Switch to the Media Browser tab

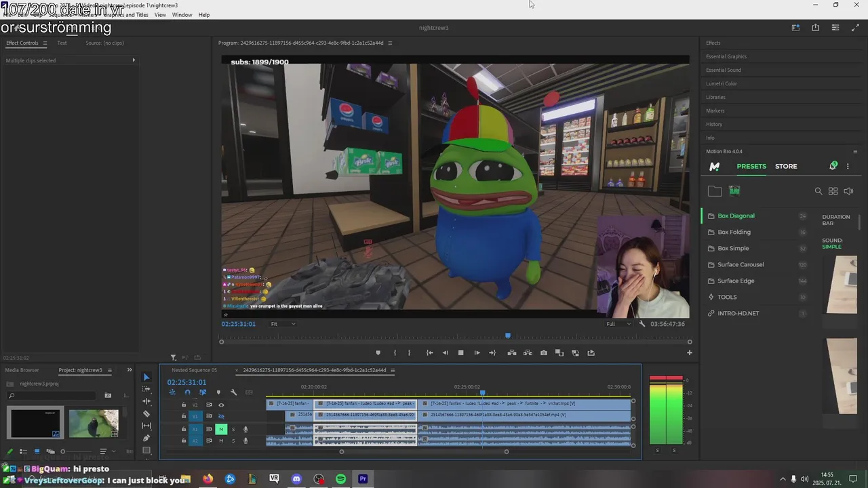tap(22, 370)
